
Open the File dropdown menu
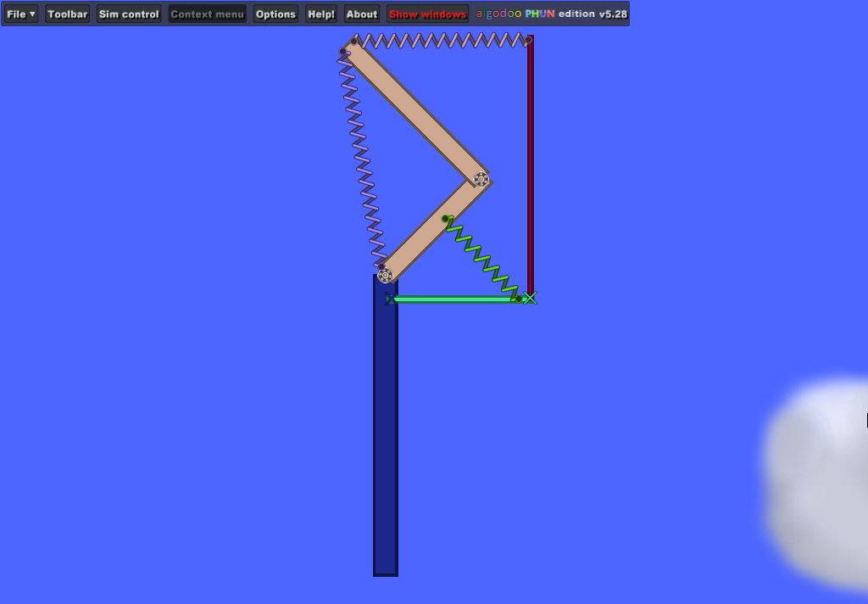click(x=21, y=14)
